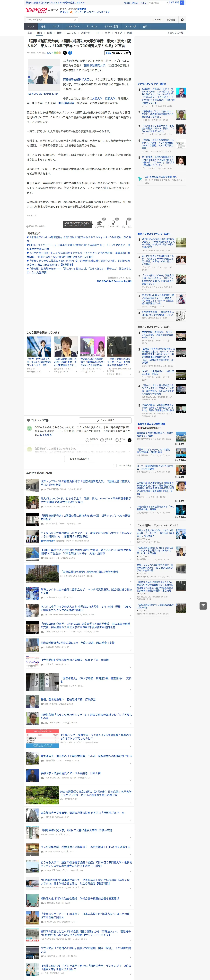Open 首相、農水相更迭へ article
210x980 pixels.
(68, 699)
